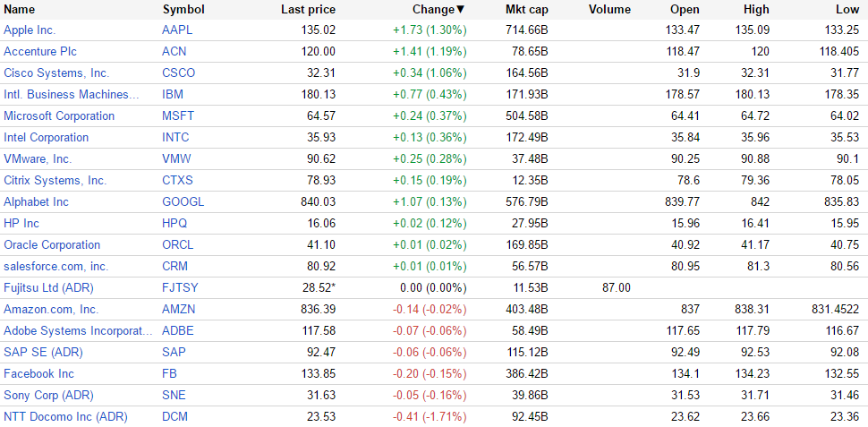The width and height of the screenshot is (868, 427).
Task: Select the GOOGL ticker link
Action: click(183, 202)
